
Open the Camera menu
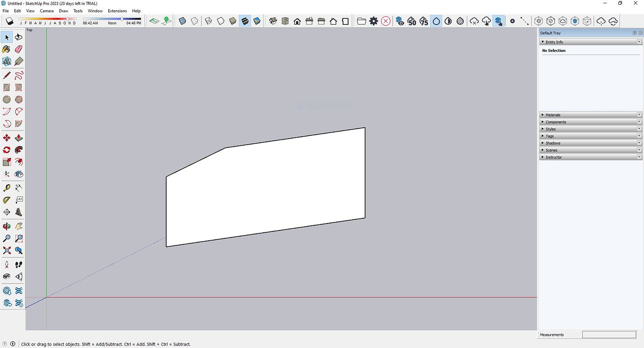click(47, 11)
